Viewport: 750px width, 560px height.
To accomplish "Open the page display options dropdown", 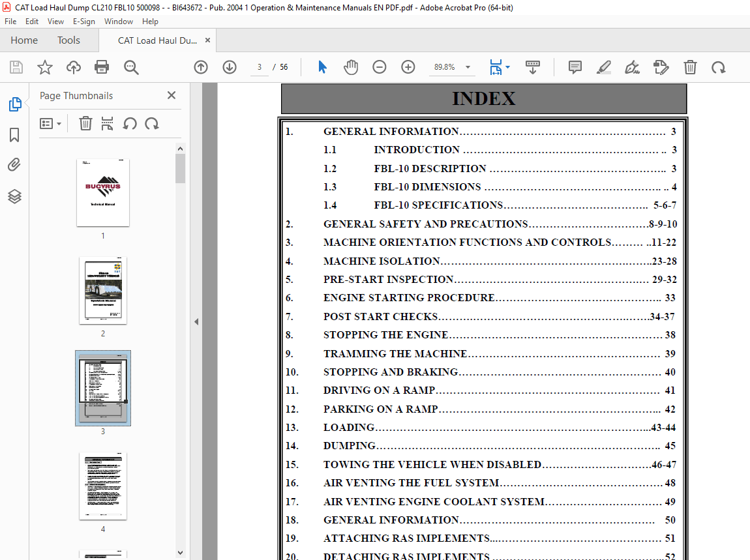I will [x=498, y=66].
